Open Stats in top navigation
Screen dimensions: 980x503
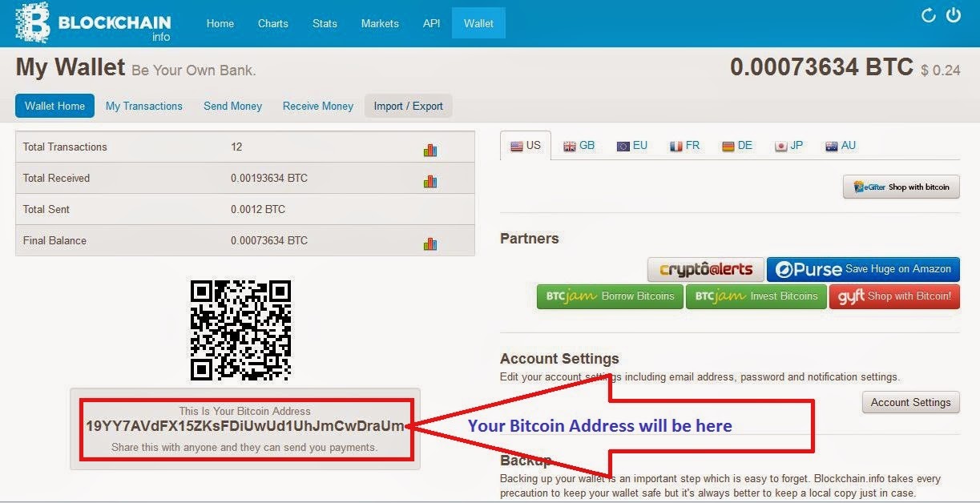pos(325,23)
